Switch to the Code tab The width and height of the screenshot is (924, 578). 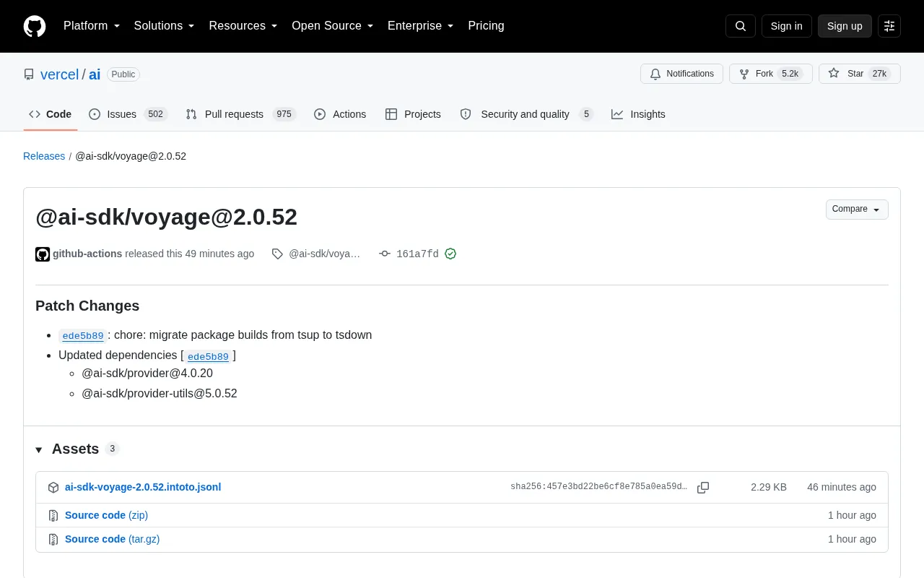pos(51,114)
